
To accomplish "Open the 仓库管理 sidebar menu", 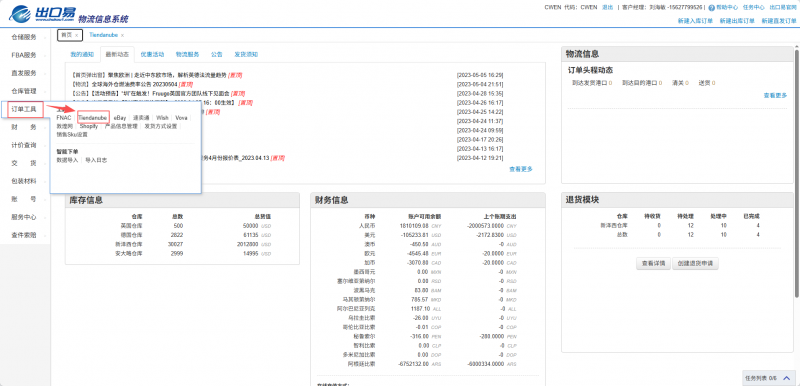I will pos(25,91).
